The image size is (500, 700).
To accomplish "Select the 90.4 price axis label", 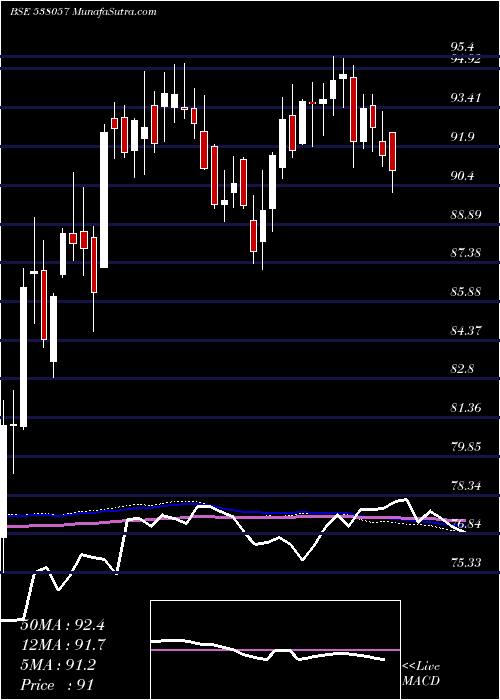I will coord(462,176).
